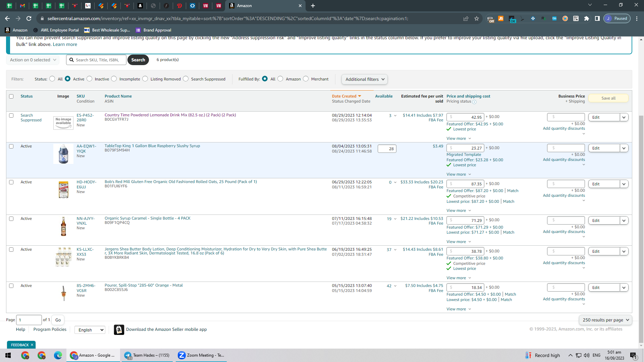Open Windows notification center

(633, 355)
